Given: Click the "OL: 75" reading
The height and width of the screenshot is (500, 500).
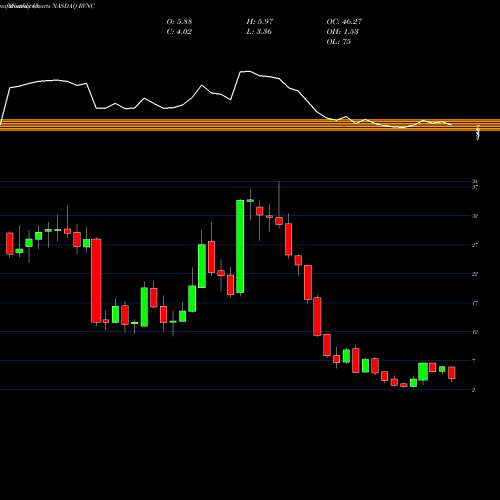Looking at the screenshot, I should [338, 42].
